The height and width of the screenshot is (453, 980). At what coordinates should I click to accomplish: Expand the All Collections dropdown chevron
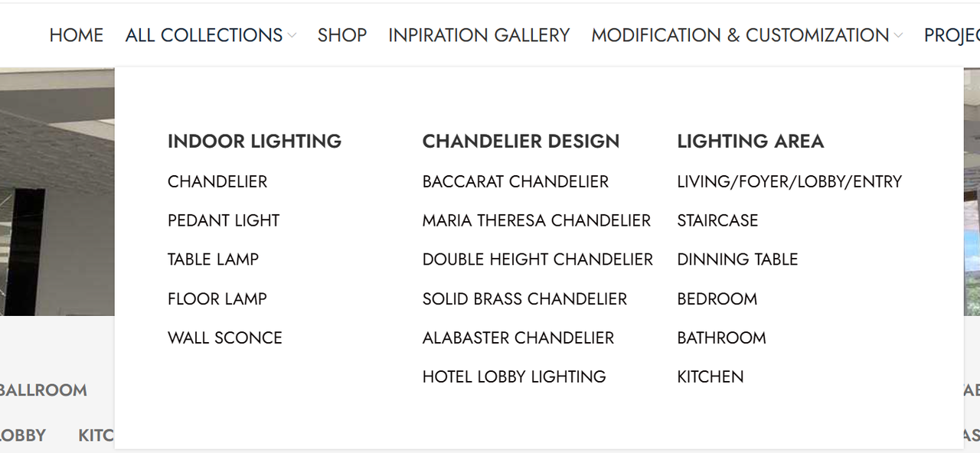pyautogui.click(x=292, y=35)
